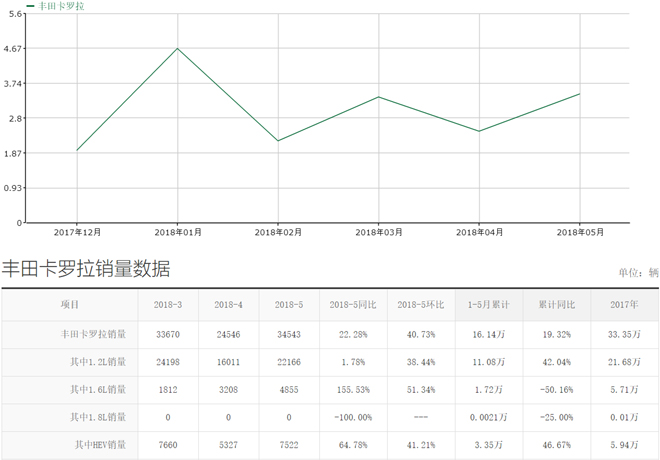The image size is (660, 460).
Task: Click the 其中HEV销量 row label
Action: tap(100, 445)
